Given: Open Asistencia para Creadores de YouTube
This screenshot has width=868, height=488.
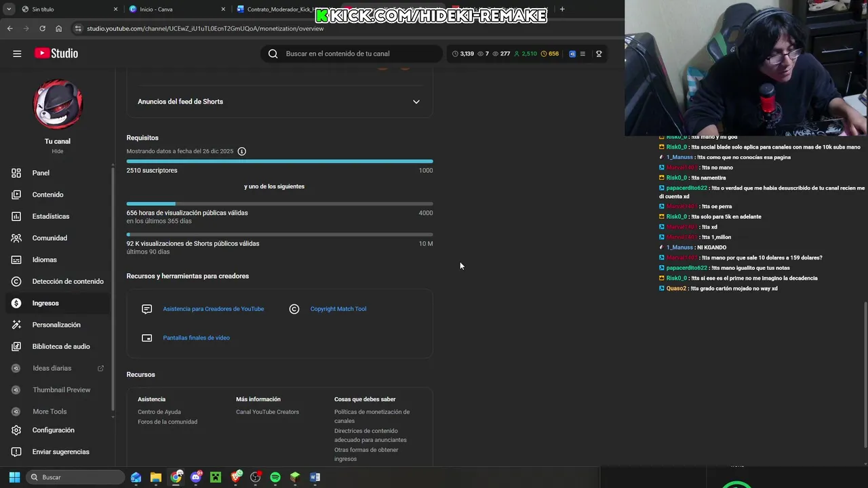Looking at the screenshot, I should point(214,309).
